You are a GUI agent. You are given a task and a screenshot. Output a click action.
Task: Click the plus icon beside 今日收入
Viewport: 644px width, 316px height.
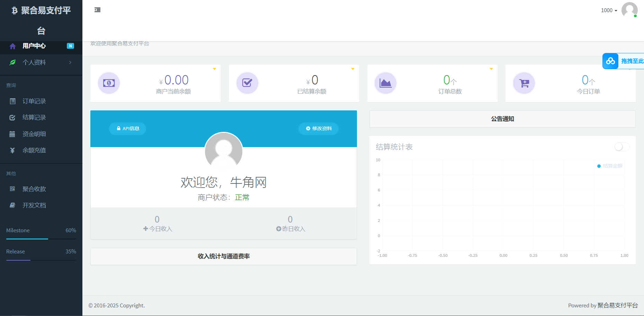(x=146, y=229)
